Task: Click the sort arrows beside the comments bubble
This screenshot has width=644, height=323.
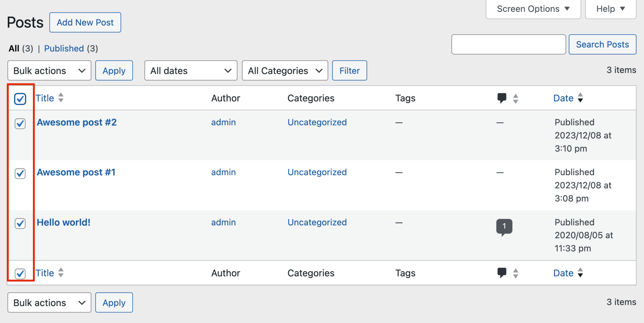Action: [x=515, y=98]
